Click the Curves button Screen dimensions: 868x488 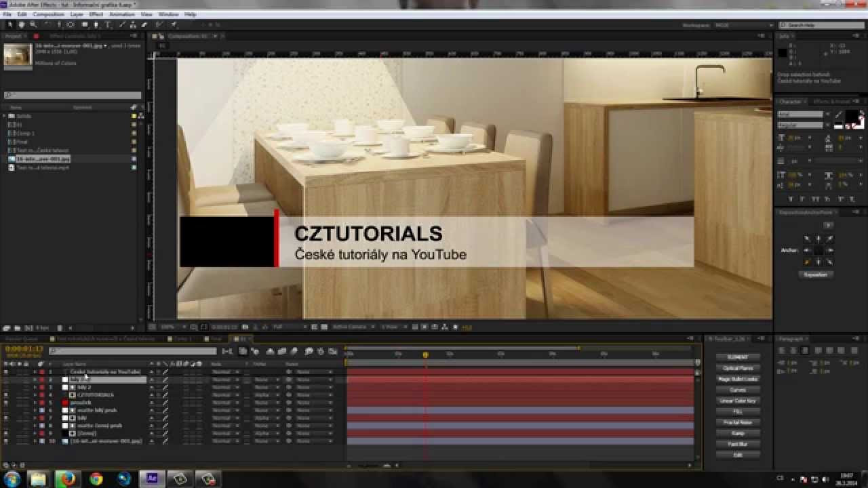point(738,390)
